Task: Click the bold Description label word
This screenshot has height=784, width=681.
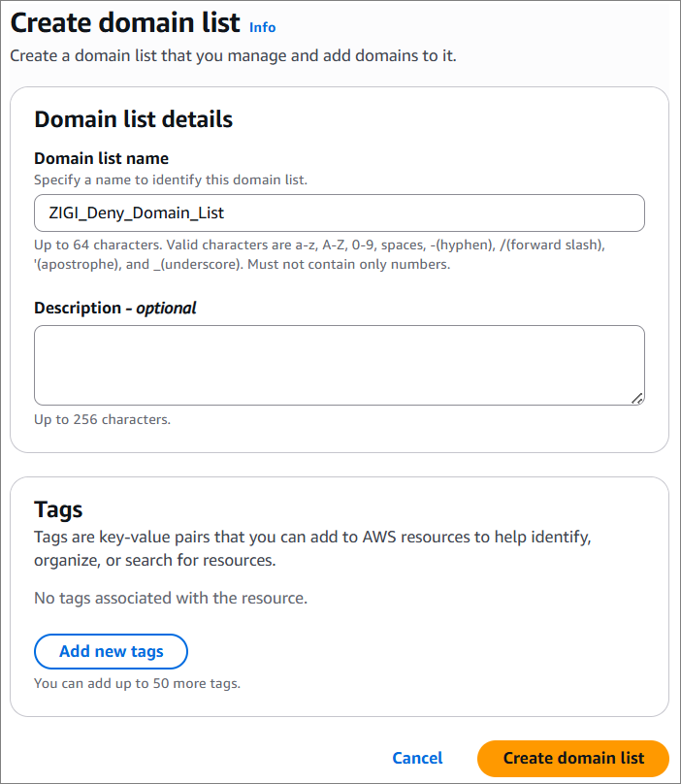Action: [x=78, y=308]
